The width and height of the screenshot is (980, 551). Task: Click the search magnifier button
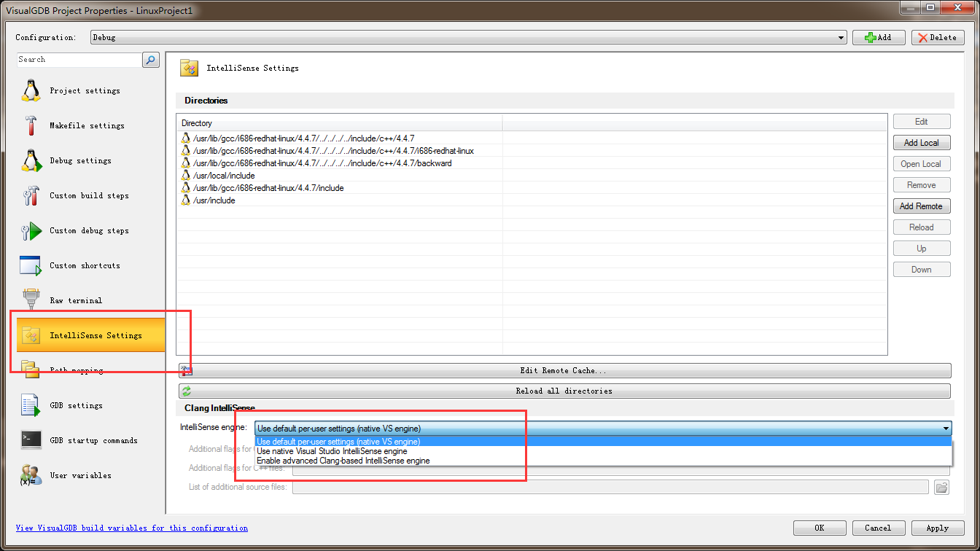pyautogui.click(x=151, y=60)
